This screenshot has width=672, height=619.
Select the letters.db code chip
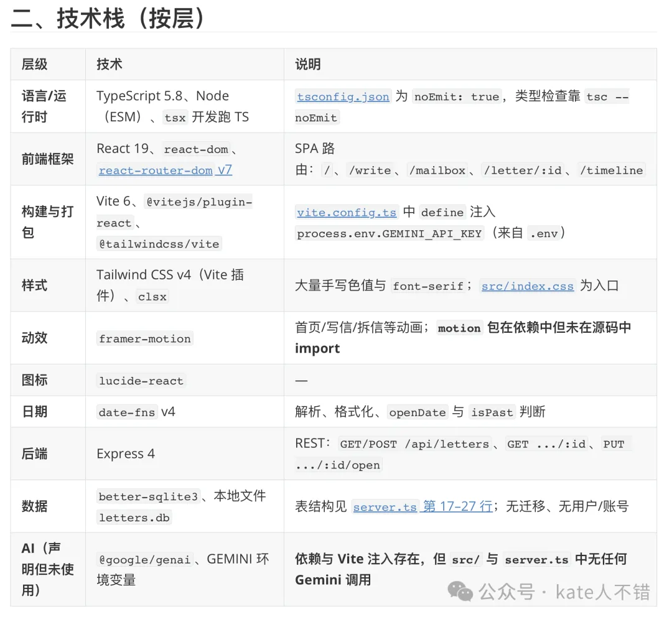click(134, 518)
